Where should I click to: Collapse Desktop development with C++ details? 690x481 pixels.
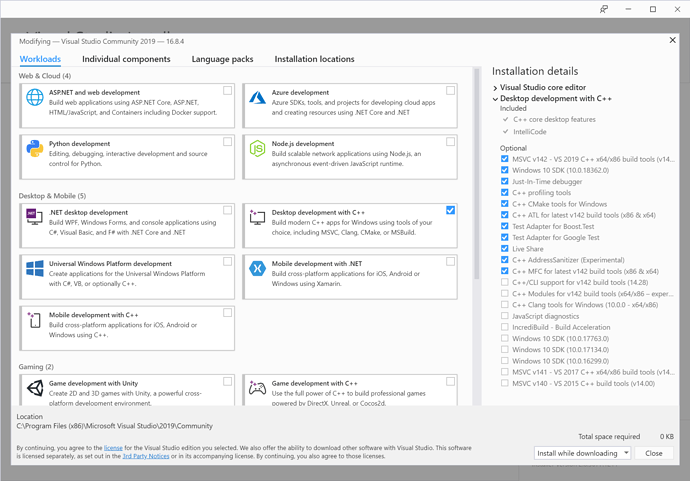coord(495,99)
